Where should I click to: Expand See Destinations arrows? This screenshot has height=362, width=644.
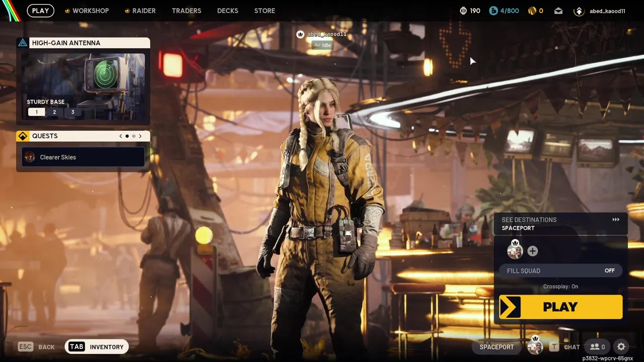(616, 220)
